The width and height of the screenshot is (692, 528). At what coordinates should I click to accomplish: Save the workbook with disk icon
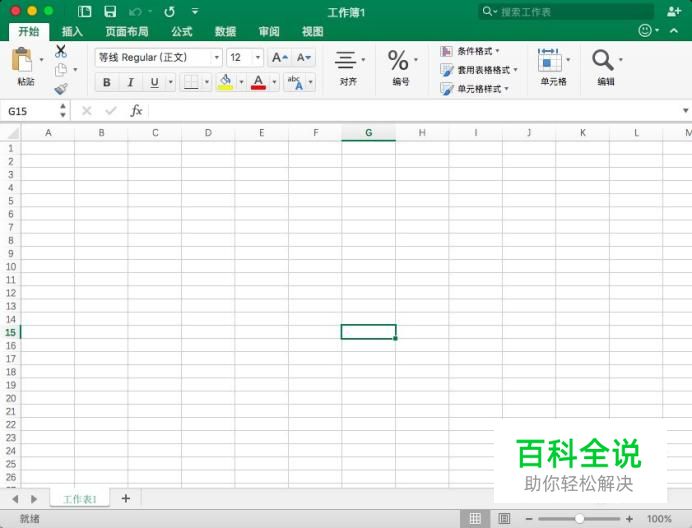(x=110, y=11)
